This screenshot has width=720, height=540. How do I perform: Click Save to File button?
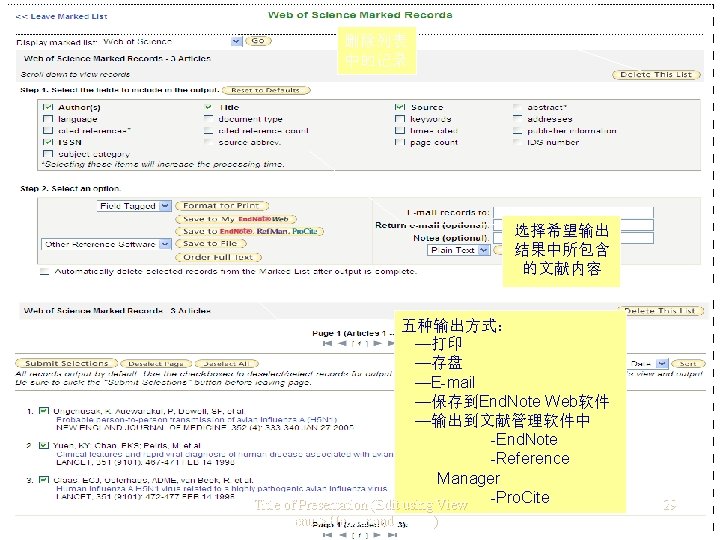tap(211, 243)
